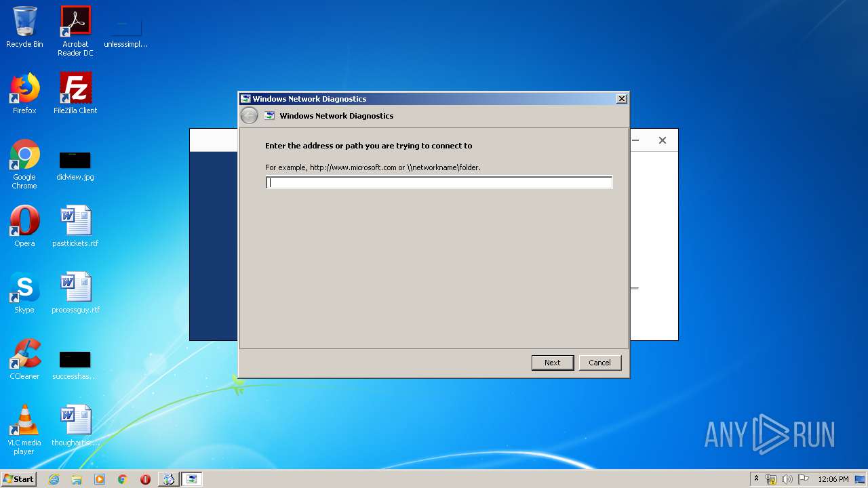868x488 pixels.
Task: Select pasttickets.rtf document
Action: [75, 226]
